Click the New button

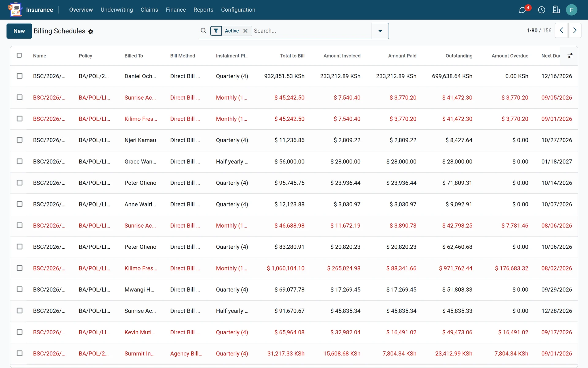click(19, 31)
